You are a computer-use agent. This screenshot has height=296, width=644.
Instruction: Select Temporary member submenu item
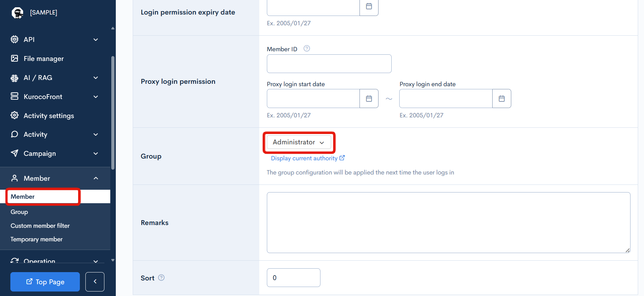pyautogui.click(x=37, y=239)
